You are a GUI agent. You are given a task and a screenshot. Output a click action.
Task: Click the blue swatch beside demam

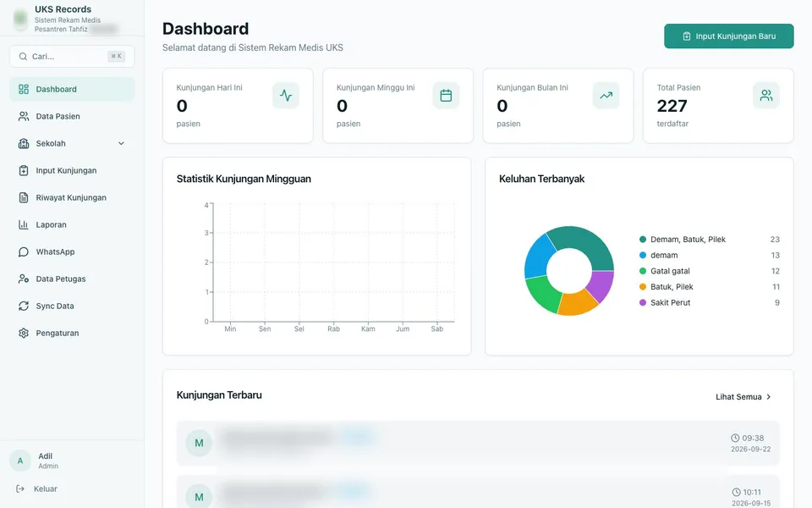(x=643, y=255)
